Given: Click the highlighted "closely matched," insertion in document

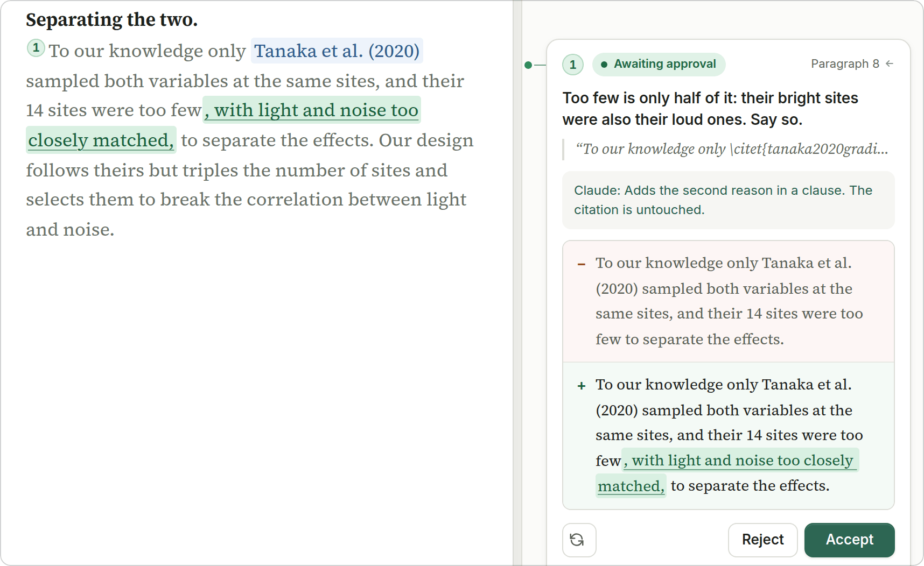Looking at the screenshot, I should coord(101,140).
